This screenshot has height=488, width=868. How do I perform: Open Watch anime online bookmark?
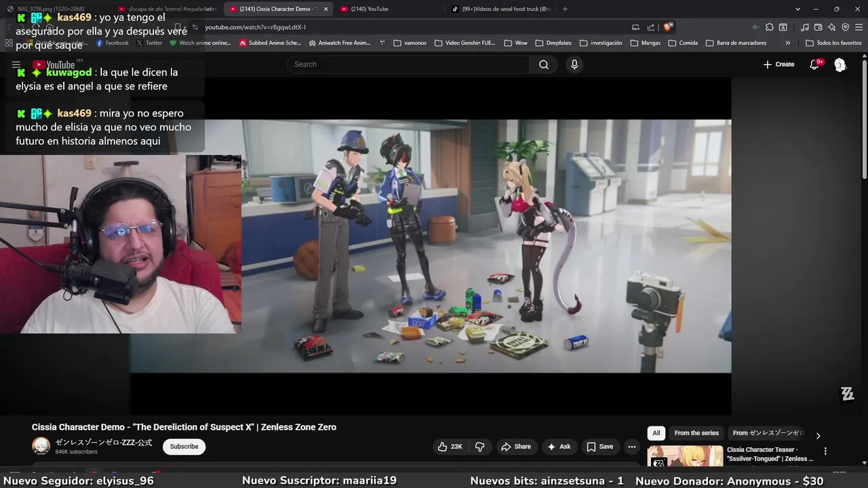coord(200,43)
